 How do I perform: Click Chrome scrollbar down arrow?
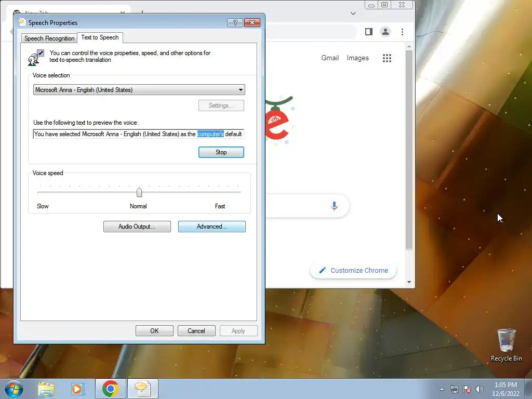pos(409,282)
